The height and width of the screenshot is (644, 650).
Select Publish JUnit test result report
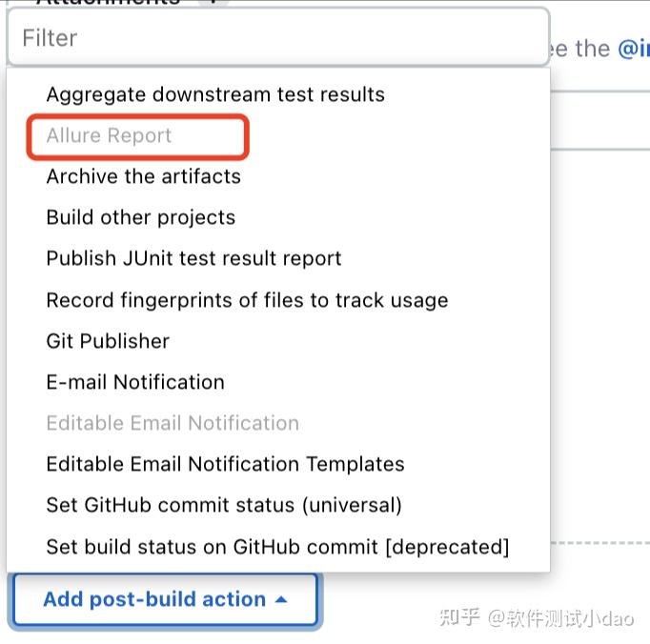coord(193,258)
